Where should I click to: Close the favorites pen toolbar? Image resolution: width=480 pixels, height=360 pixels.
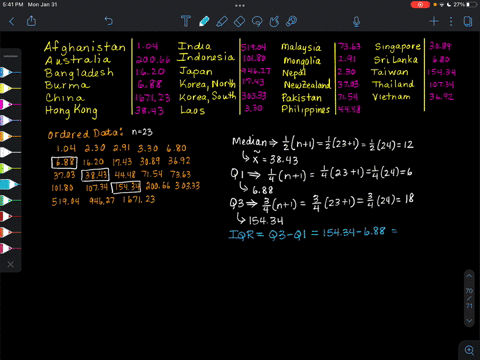(x=11, y=264)
